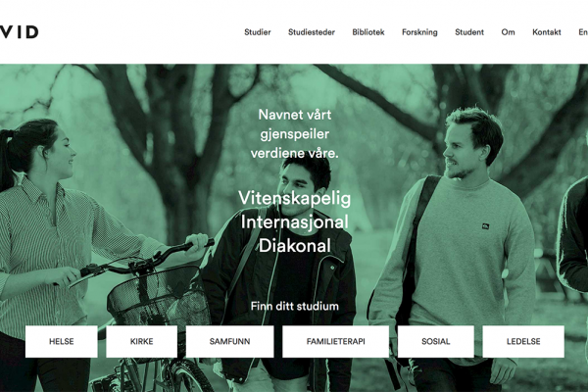Viewport: 588px width, 392px height.
Task: Select the KIRKE study category
Action: coord(141,341)
